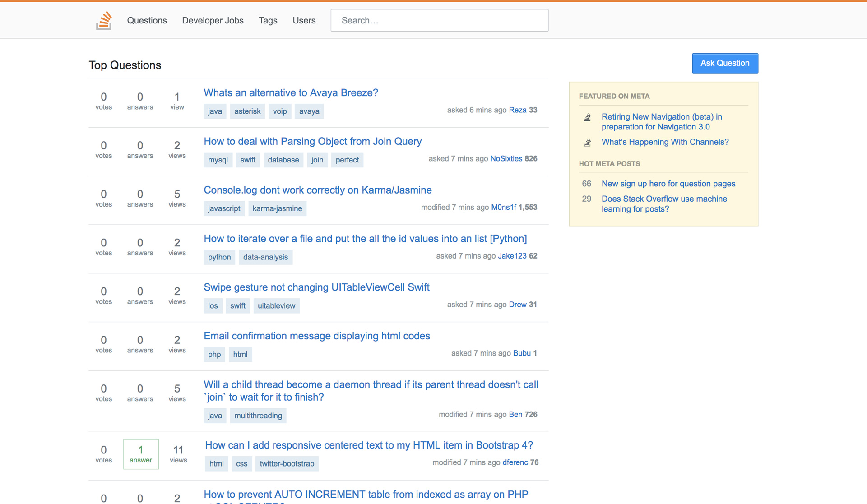The width and height of the screenshot is (867, 504).
Task: Click the asterisk tag
Action: point(247,111)
